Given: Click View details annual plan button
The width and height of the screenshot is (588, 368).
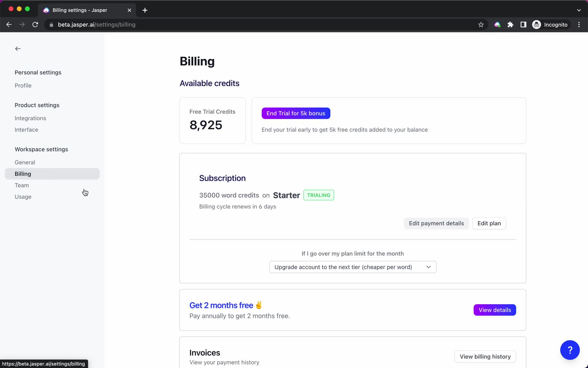Looking at the screenshot, I should [x=495, y=310].
